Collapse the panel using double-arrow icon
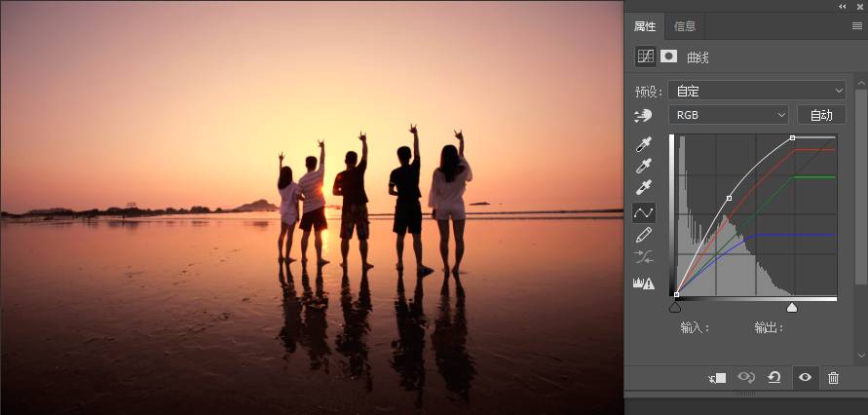The height and width of the screenshot is (415, 868). (843, 6)
